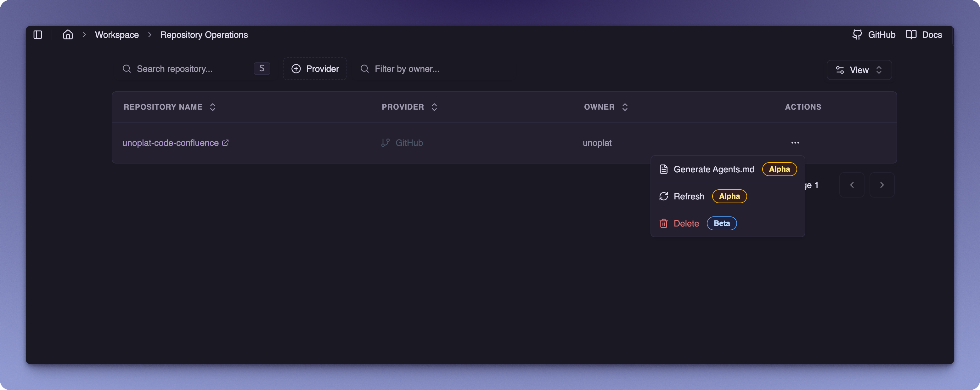
Task: Toggle sorting on the Owner column
Action: tap(625, 107)
